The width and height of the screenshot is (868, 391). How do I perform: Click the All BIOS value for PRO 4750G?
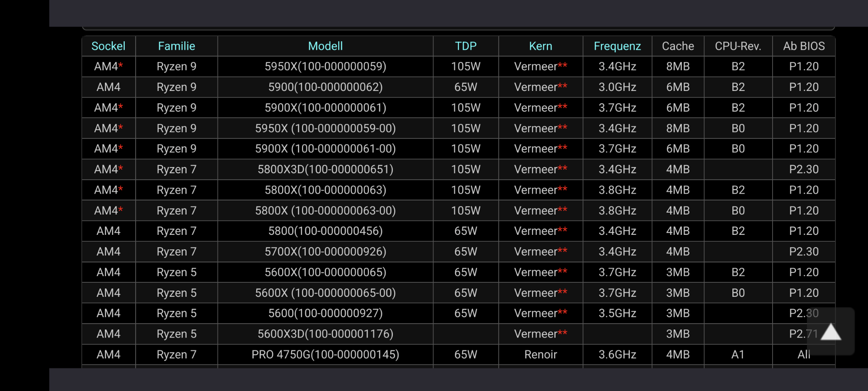804,354
